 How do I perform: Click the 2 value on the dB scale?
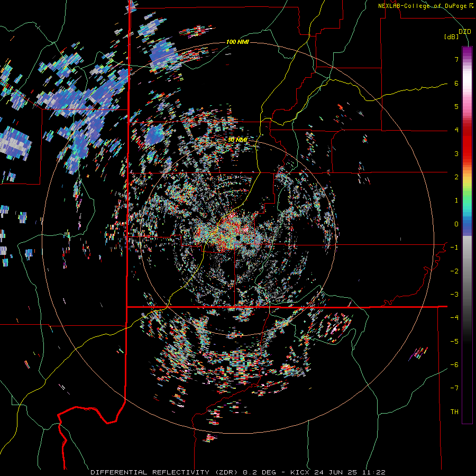(x=456, y=177)
